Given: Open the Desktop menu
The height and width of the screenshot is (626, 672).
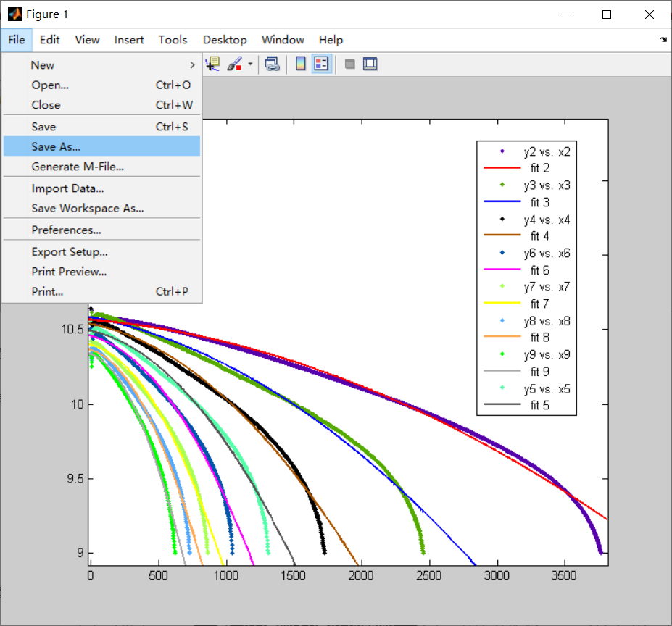Looking at the screenshot, I should [x=225, y=40].
